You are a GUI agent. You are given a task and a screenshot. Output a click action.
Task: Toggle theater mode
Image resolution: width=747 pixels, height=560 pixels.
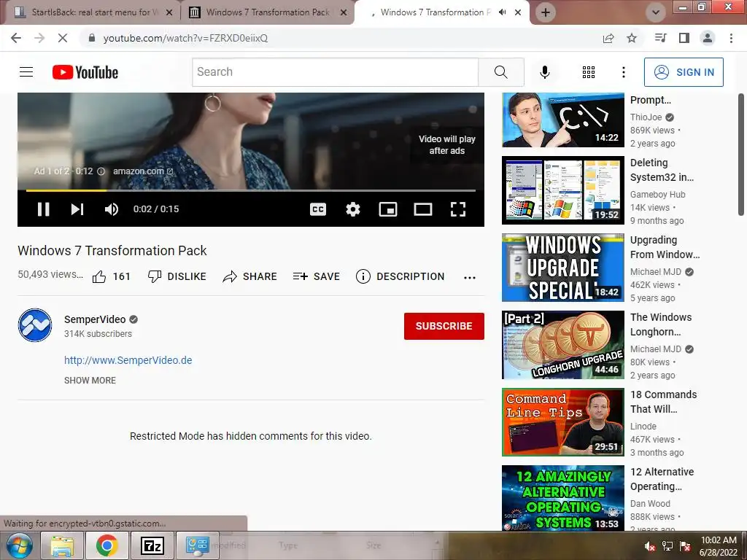click(422, 209)
